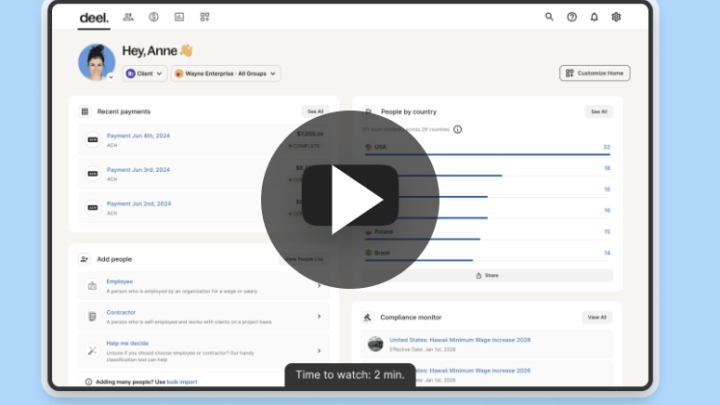720x405 pixels.
Task: Open the Help me decide link
Action: (x=127, y=343)
